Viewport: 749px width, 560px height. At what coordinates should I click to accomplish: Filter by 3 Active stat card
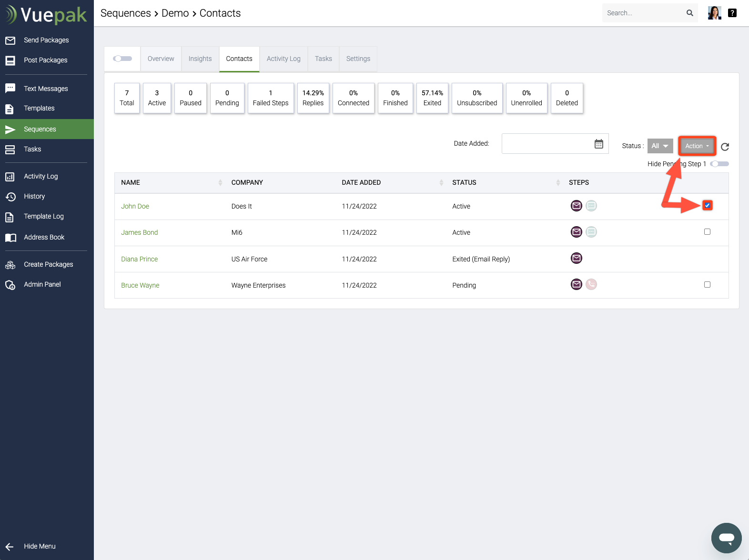click(x=157, y=98)
